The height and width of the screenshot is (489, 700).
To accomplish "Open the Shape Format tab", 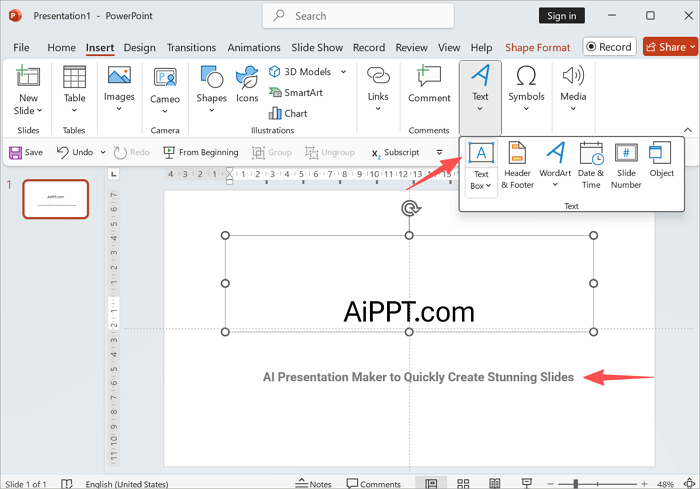I will (537, 47).
